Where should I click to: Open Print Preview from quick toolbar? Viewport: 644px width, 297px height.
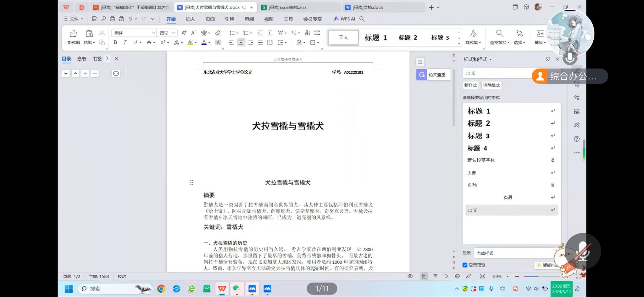click(x=121, y=19)
